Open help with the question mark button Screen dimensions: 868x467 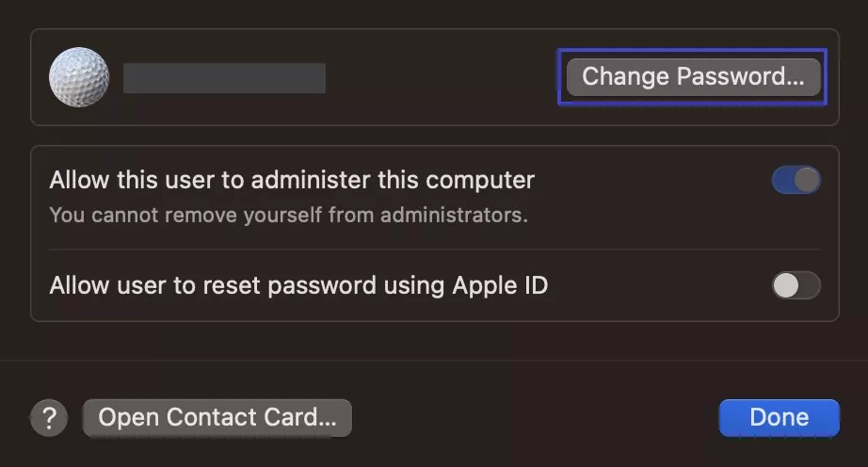click(x=50, y=418)
